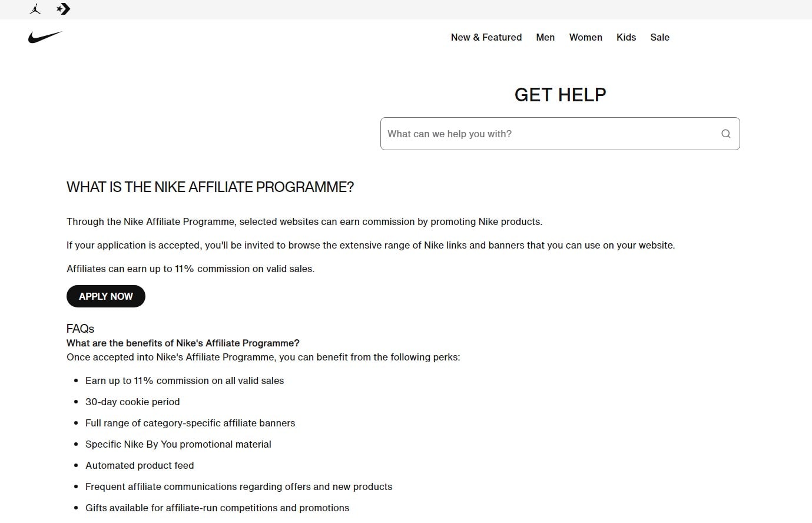Click the 'What is the Nike Affiliate Programme?' title
812x523 pixels.
point(210,187)
